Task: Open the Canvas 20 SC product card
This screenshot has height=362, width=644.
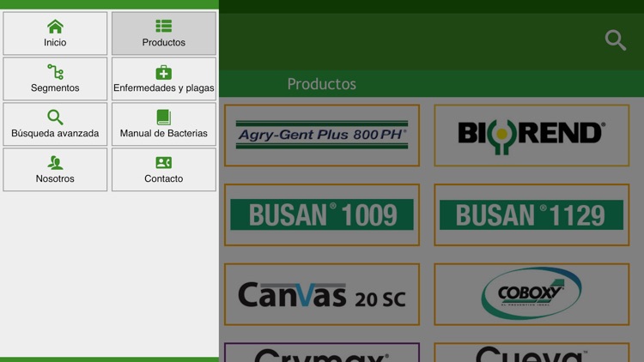Action: [x=322, y=294]
